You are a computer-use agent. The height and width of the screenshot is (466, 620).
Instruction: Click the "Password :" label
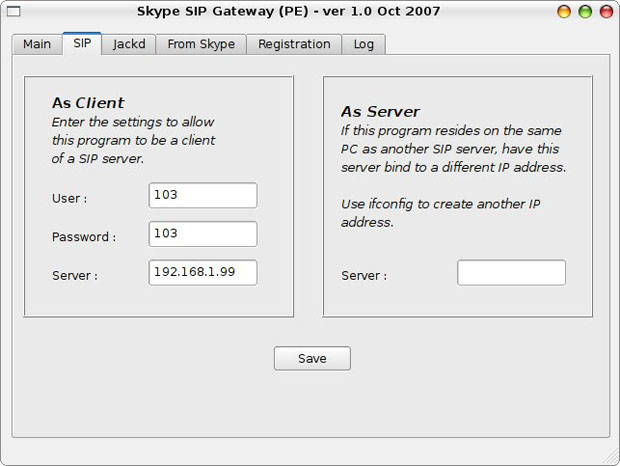(84, 237)
